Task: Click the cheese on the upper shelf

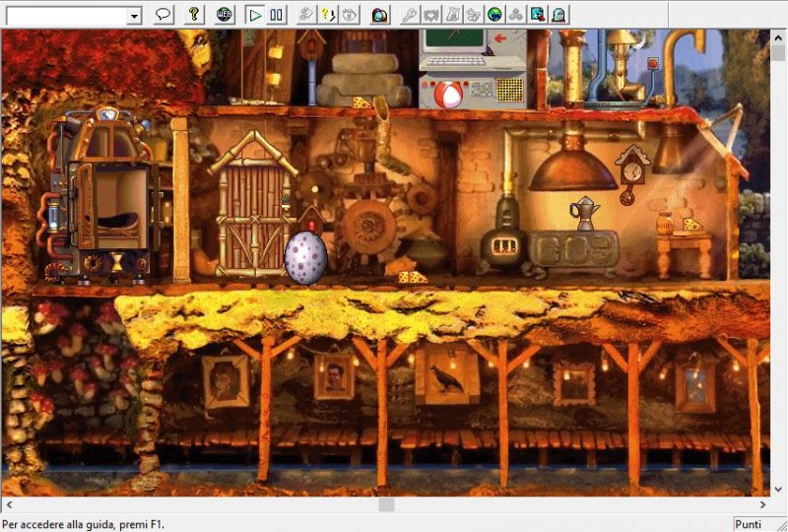Action: pyautogui.click(x=361, y=103)
